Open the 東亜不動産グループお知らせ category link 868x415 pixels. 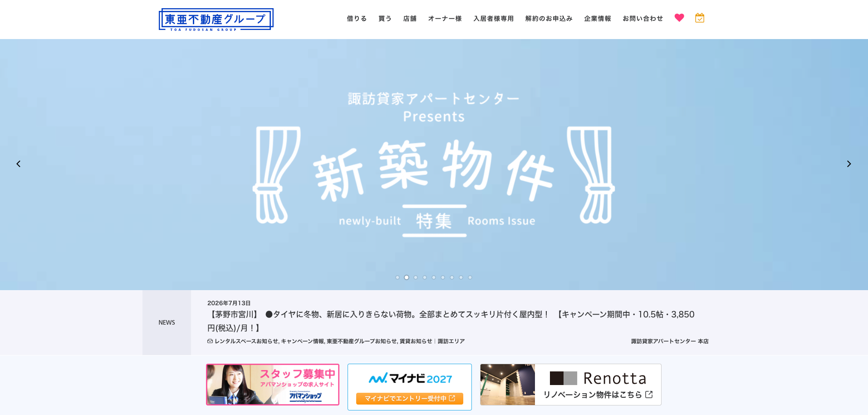tap(362, 341)
